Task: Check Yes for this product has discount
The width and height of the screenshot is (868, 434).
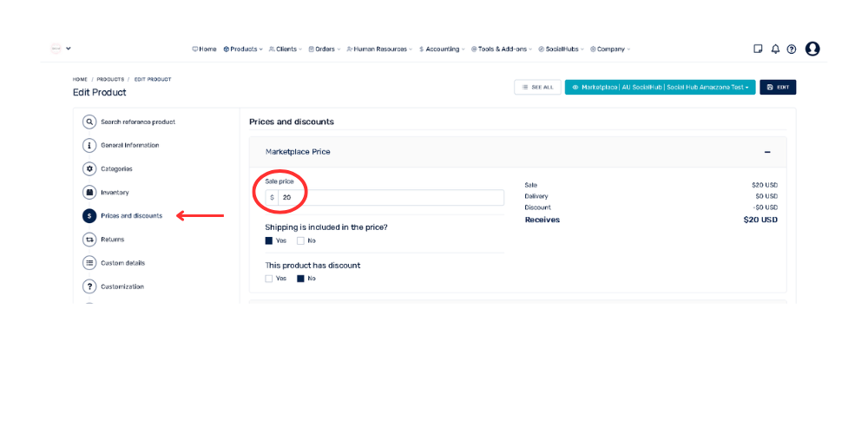Action: pos(269,279)
